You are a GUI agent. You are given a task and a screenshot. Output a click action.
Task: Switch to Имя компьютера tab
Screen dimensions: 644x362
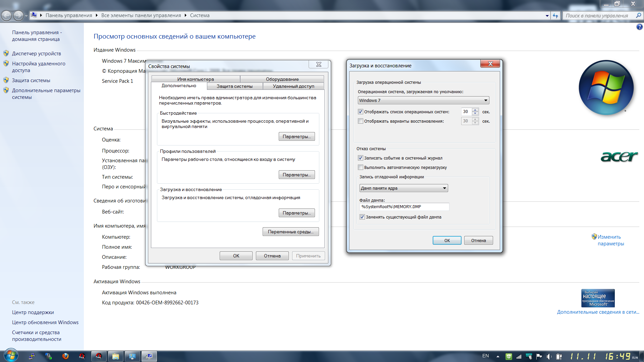coord(196,79)
